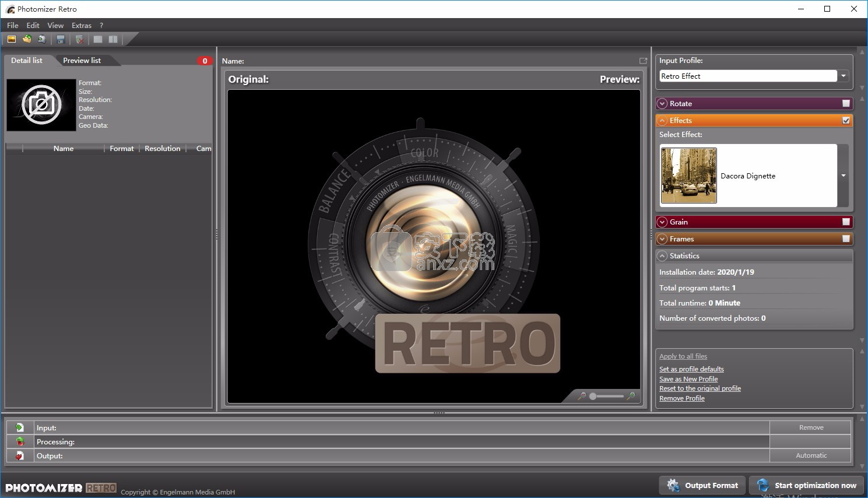Click the Processing row icon

[20, 441]
